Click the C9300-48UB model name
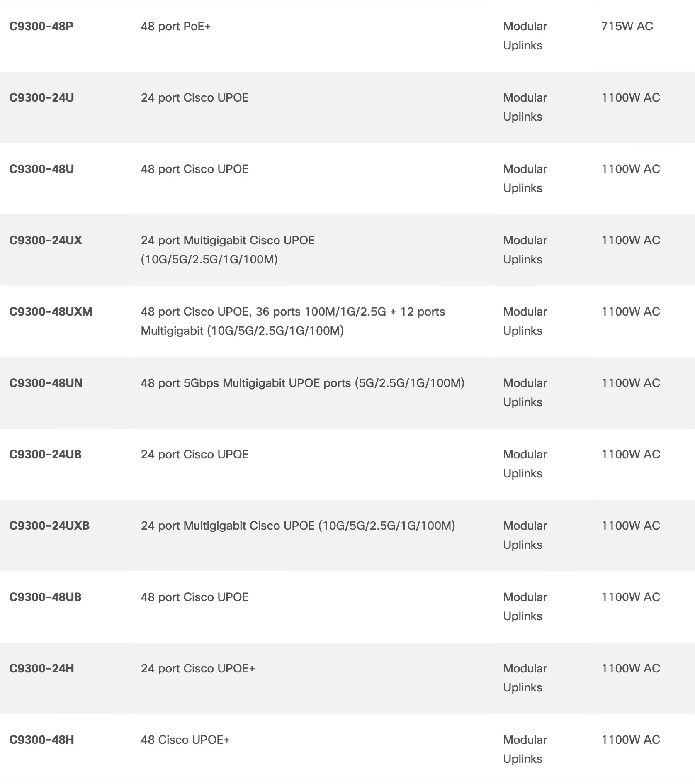The width and height of the screenshot is (695, 784). pos(45,597)
